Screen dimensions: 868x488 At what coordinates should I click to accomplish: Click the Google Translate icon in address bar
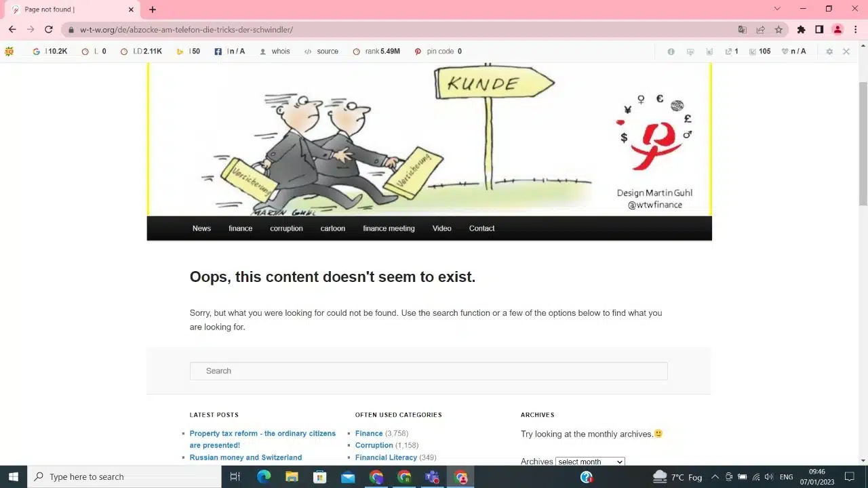pyautogui.click(x=742, y=30)
